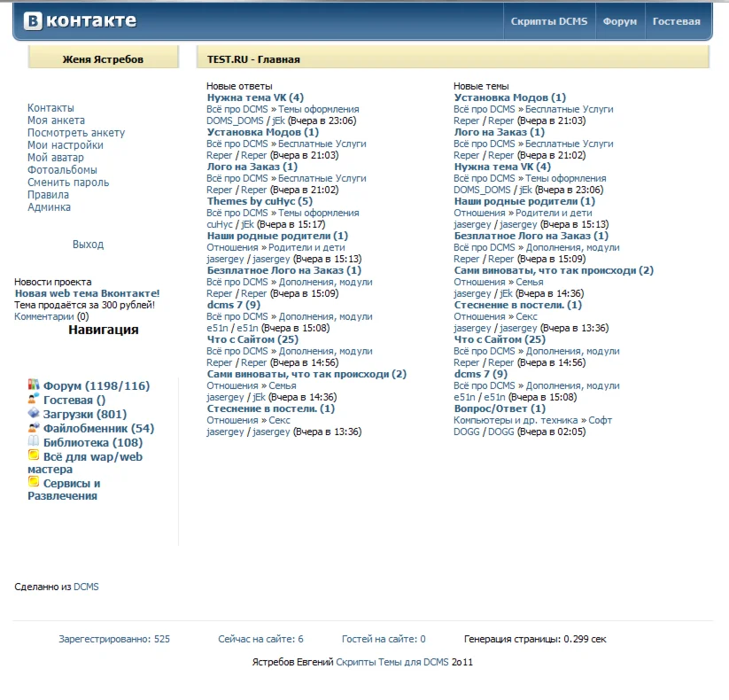This screenshot has width=729, height=700.
Task: Open Лого на Заказ (1) in Новые ответы
Action: click(x=252, y=167)
